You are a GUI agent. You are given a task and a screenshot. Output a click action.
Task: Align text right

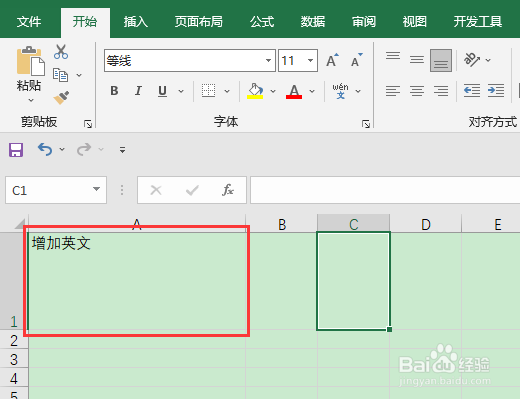(x=441, y=91)
